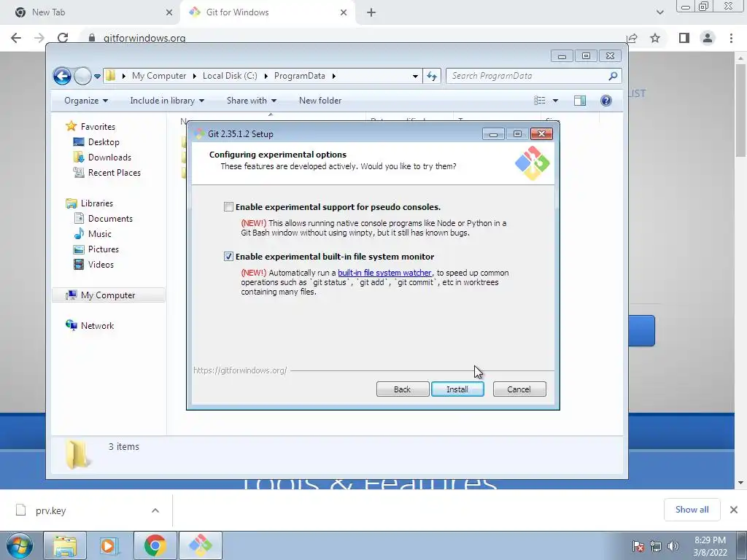
Task: Open Windows Start menu orb
Action: (x=20, y=545)
